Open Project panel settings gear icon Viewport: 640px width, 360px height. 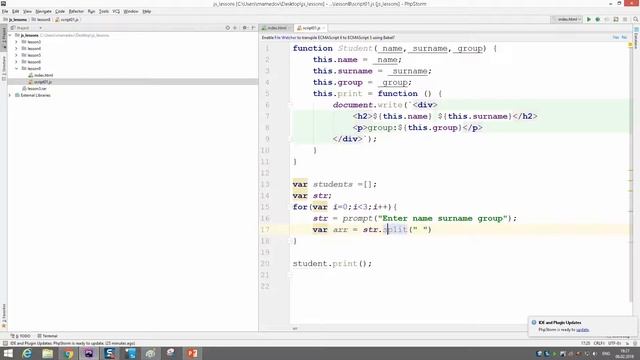point(244,28)
